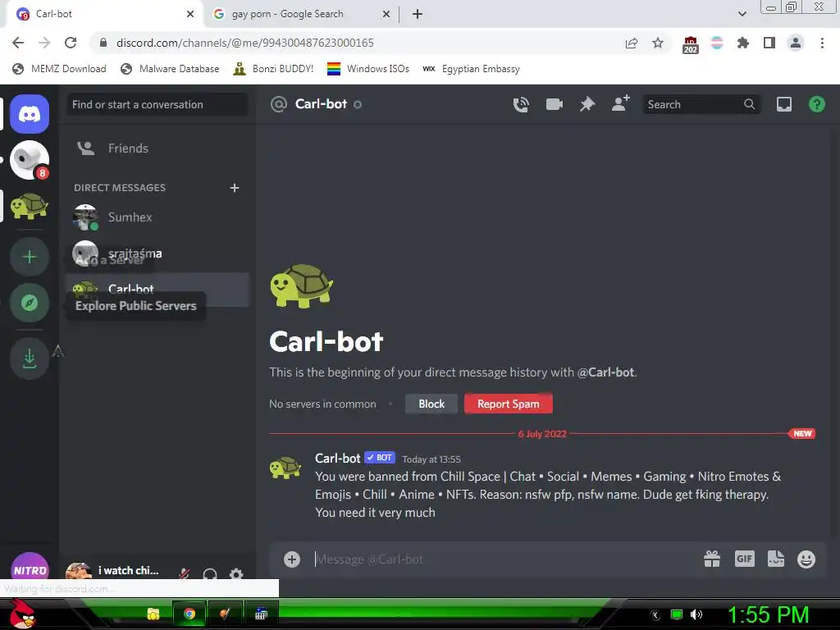Open Malware Database bookmark
Viewport: 840px width, 630px height.
[x=171, y=69]
